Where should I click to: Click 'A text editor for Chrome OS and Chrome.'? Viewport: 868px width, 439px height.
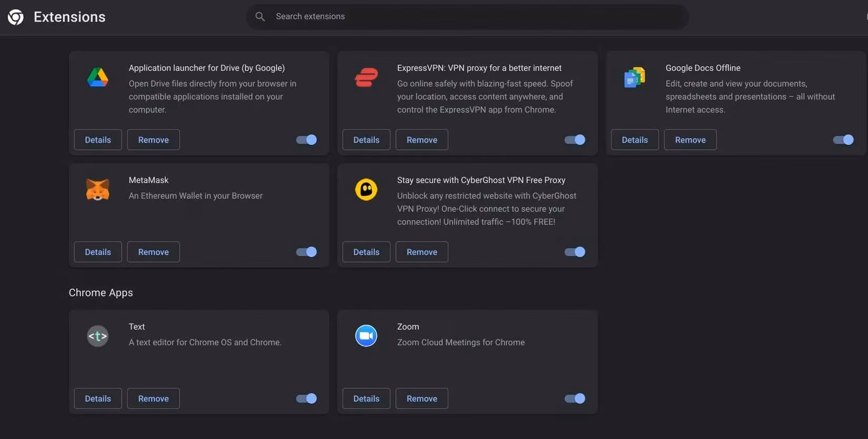(x=205, y=342)
